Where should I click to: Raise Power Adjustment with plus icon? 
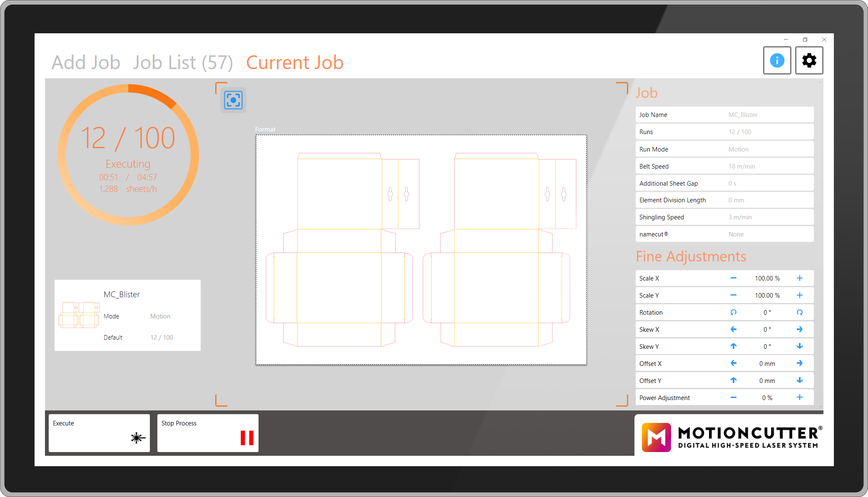click(800, 398)
